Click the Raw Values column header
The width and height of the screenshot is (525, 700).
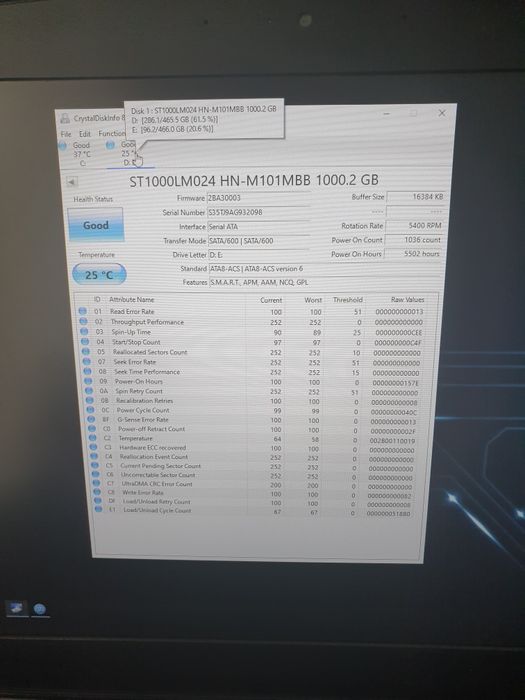point(408,300)
